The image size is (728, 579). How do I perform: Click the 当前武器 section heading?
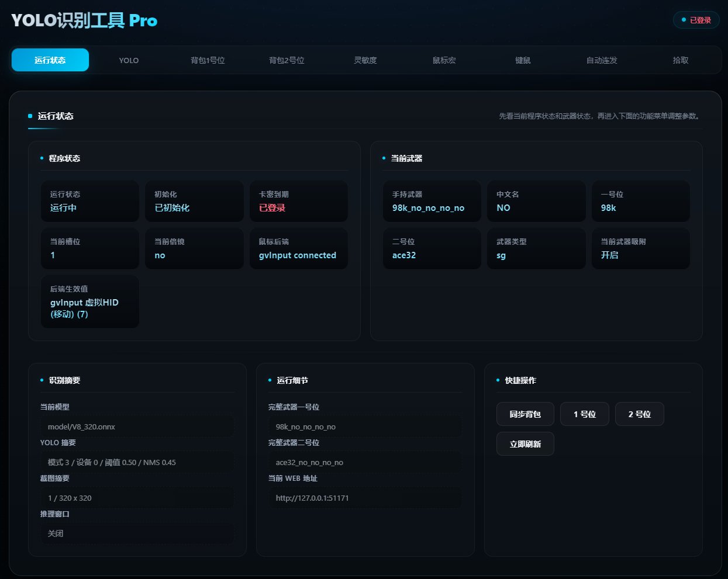[x=406, y=158]
